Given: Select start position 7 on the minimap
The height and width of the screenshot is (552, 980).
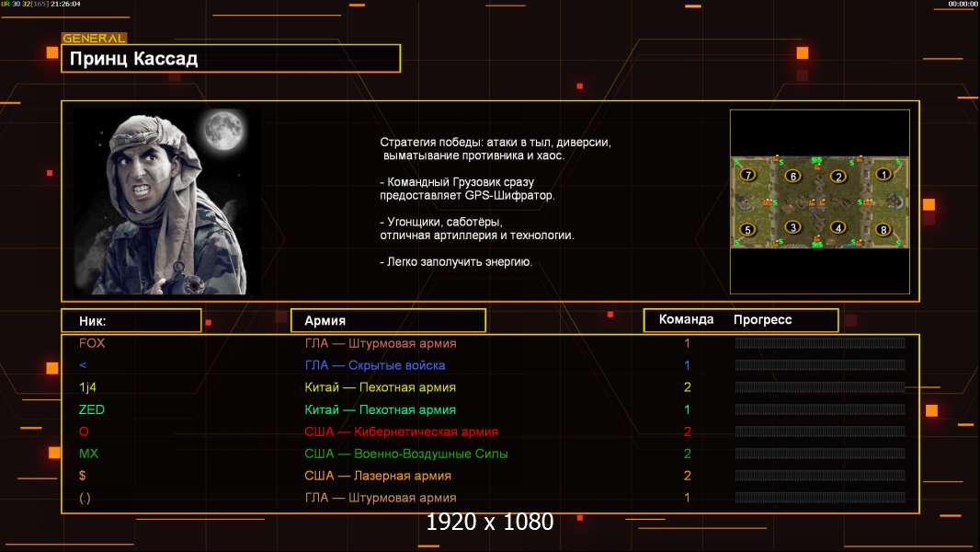Looking at the screenshot, I should click(x=747, y=175).
